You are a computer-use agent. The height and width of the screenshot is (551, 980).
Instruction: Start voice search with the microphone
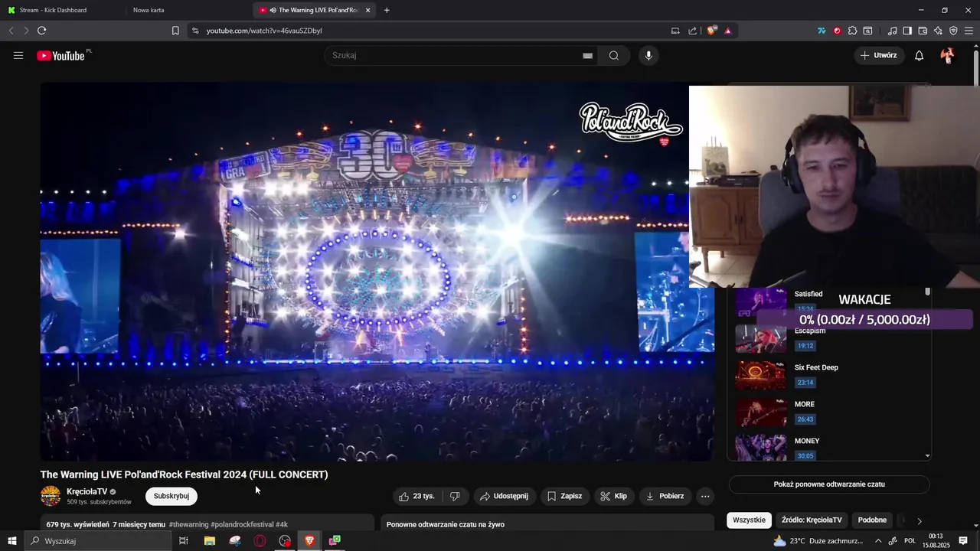pos(648,55)
